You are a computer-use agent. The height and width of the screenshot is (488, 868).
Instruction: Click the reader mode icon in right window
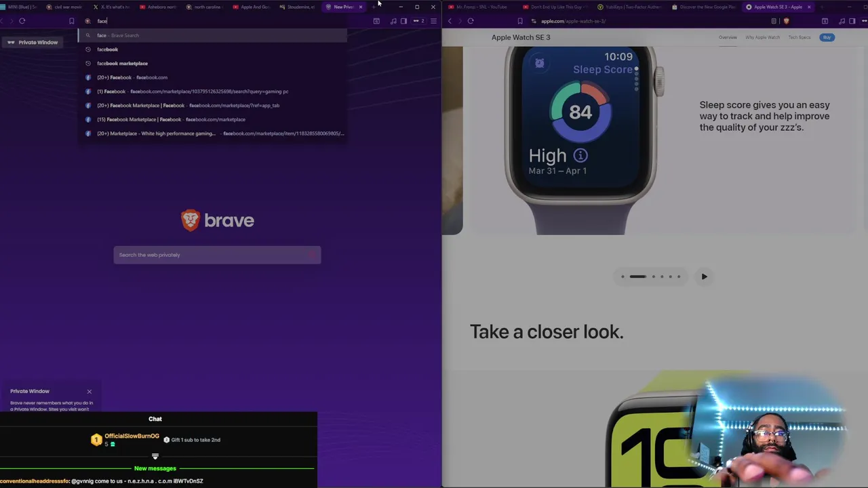click(774, 21)
